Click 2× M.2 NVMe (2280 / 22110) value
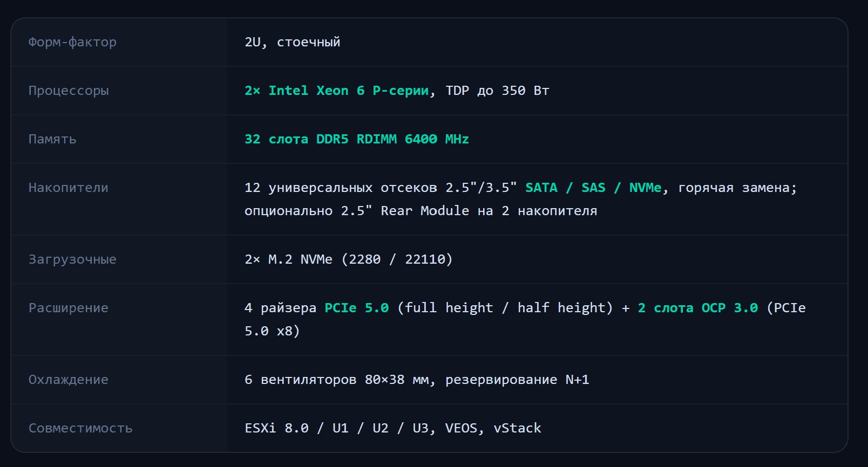 click(x=349, y=259)
